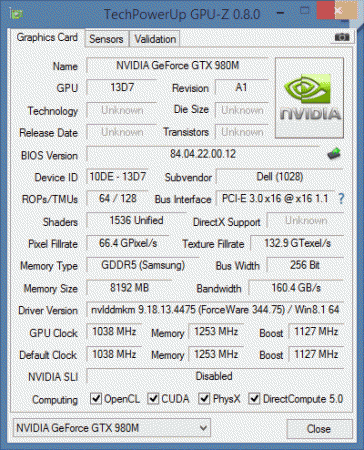Switch to the Sensors tab
This screenshot has width=364, height=450.
[x=106, y=39]
